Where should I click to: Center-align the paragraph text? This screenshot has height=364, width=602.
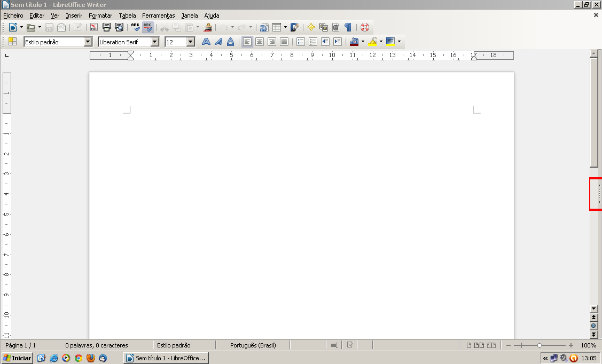[x=260, y=42]
